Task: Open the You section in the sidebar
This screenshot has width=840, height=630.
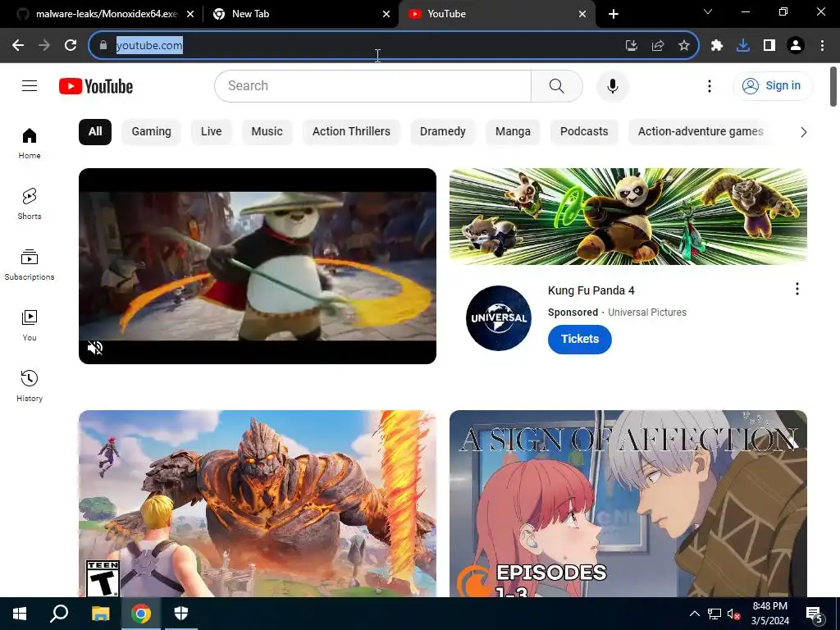Action: [x=30, y=325]
